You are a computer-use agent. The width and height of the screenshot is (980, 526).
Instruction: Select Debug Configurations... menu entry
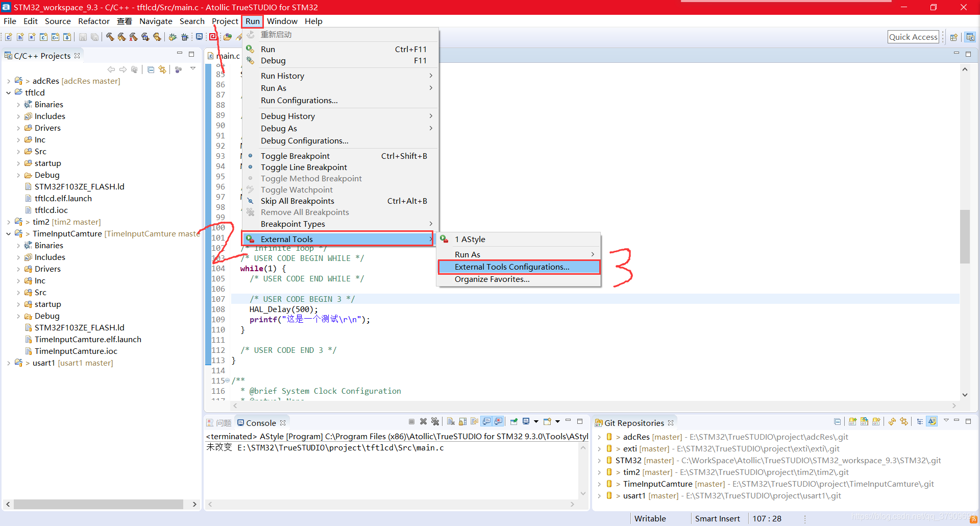coord(340,140)
